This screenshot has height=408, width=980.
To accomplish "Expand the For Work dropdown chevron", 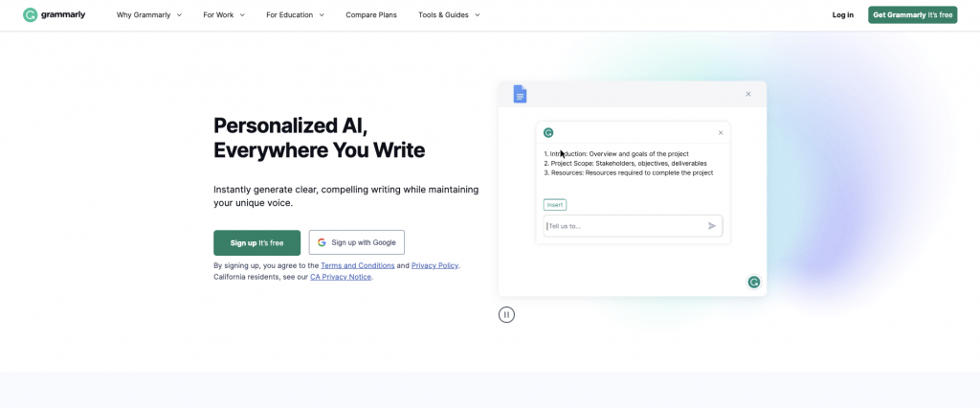I will tap(242, 15).
